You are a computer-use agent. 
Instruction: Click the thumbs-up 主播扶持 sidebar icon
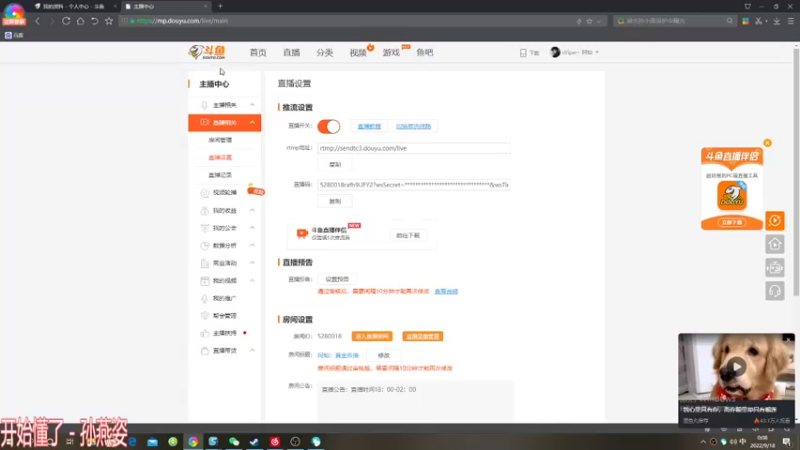pos(205,333)
